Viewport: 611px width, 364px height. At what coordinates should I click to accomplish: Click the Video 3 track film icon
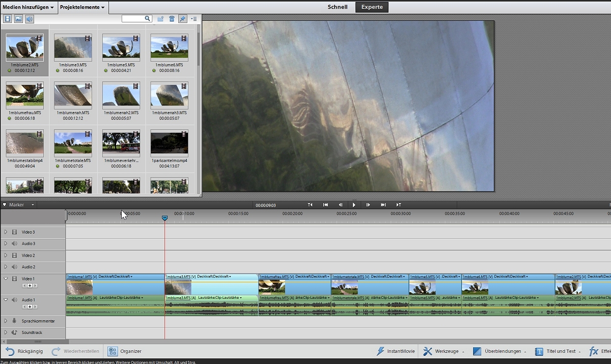14,232
